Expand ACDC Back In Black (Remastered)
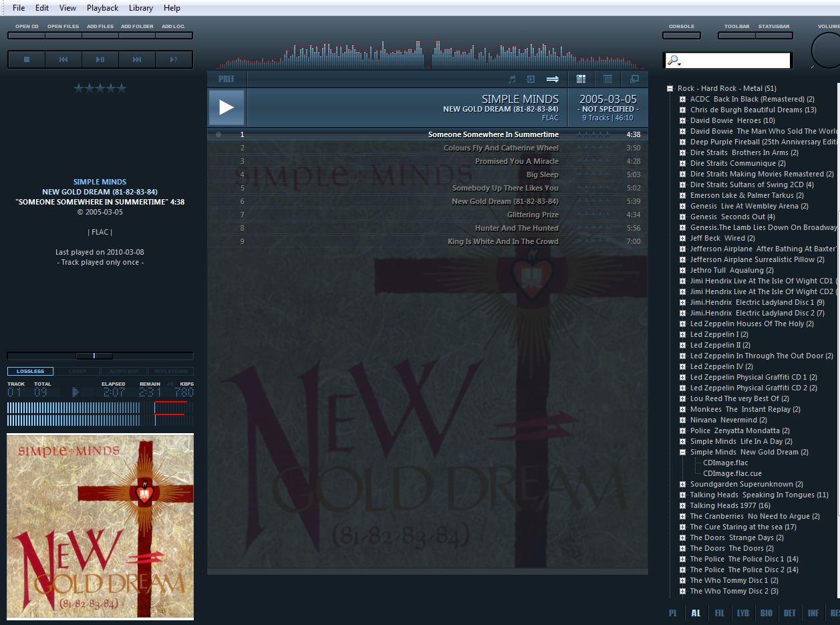The width and height of the screenshot is (840, 625). coord(682,99)
